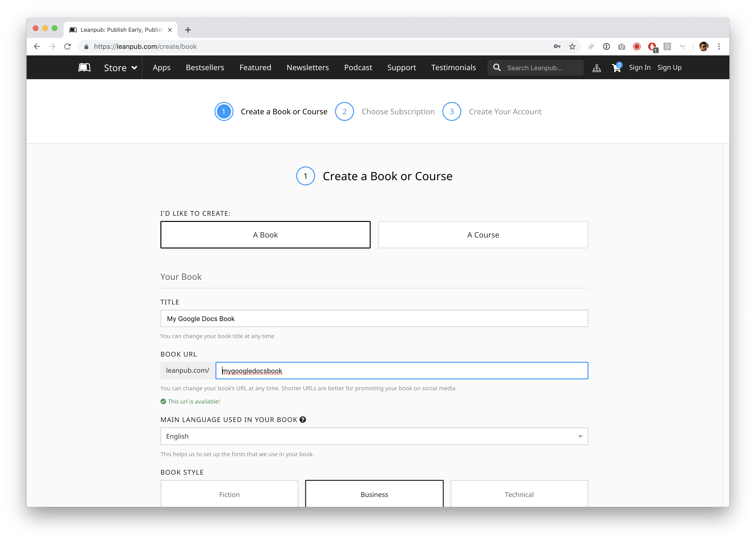The image size is (756, 542).
Task: Click the gray D extension icon
Action: pos(667,47)
